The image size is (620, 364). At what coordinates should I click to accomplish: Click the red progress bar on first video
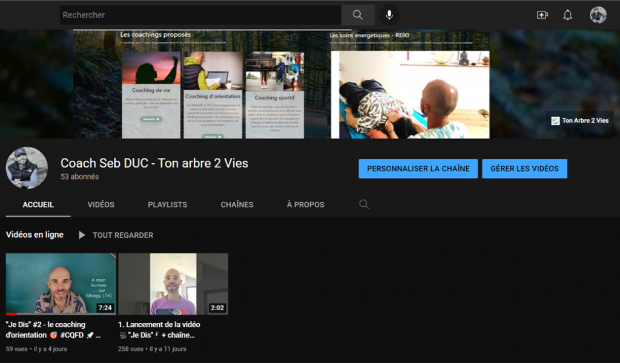[12, 314]
